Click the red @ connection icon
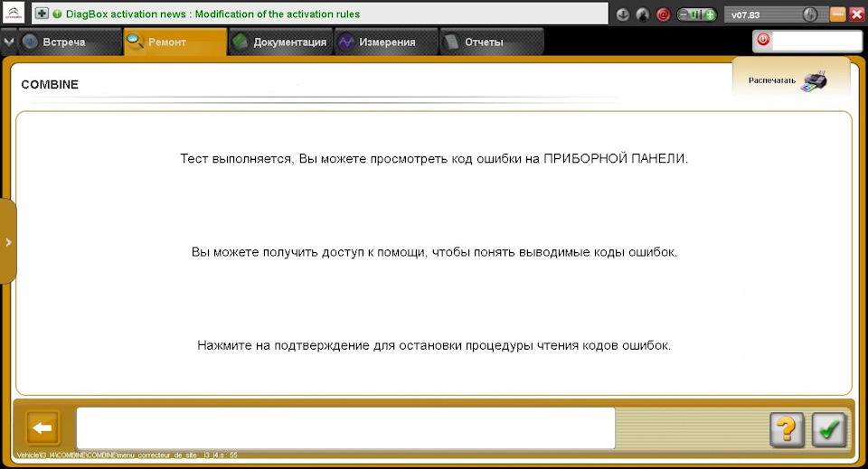The height and width of the screenshot is (469, 868). tap(663, 14)
